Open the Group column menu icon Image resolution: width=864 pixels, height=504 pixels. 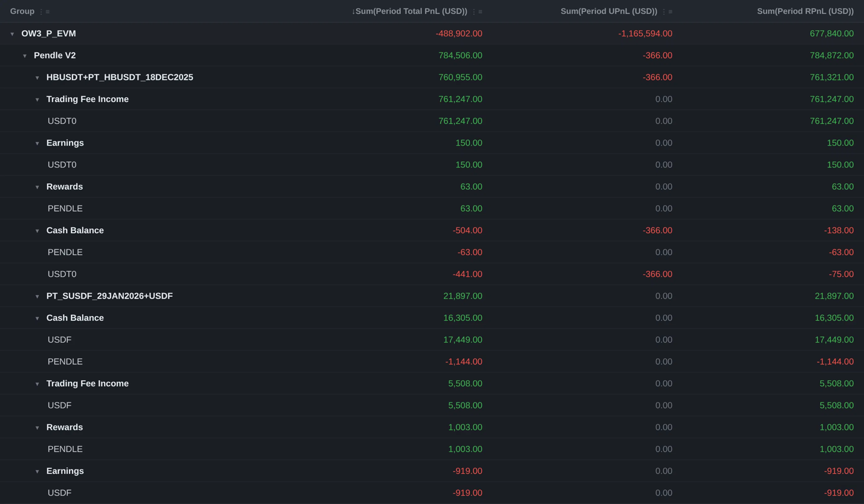(44, 11)
